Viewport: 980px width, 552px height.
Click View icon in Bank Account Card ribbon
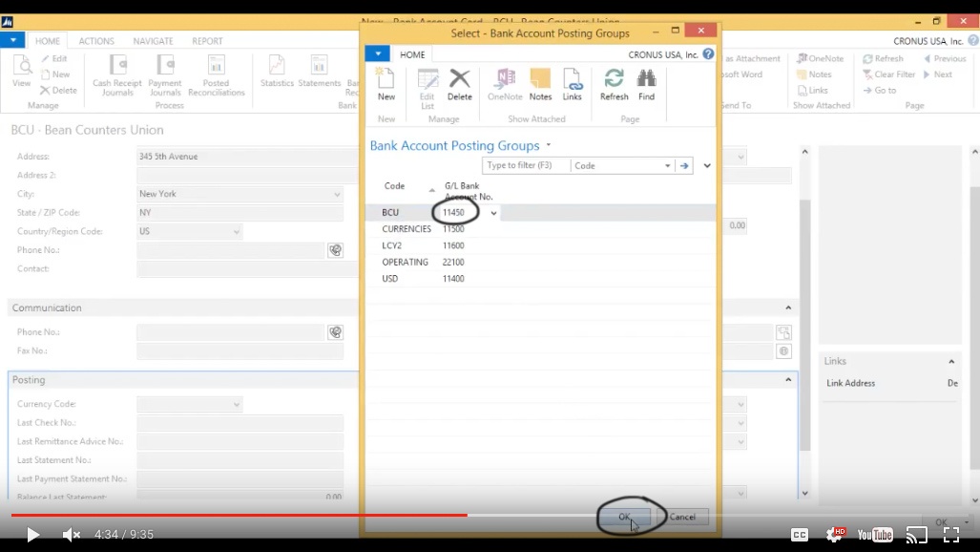21,72
